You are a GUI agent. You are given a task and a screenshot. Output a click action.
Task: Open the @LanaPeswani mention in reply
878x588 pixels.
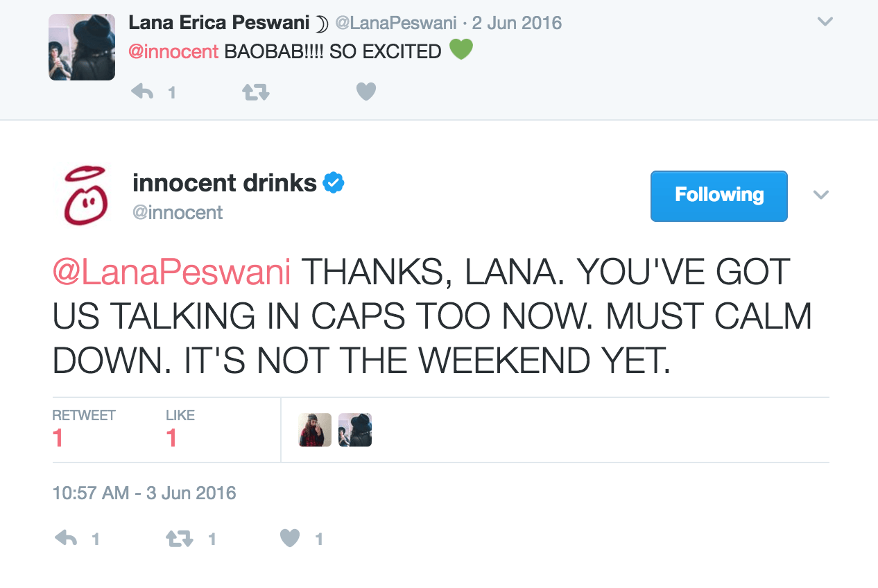[x=171, y=271]
